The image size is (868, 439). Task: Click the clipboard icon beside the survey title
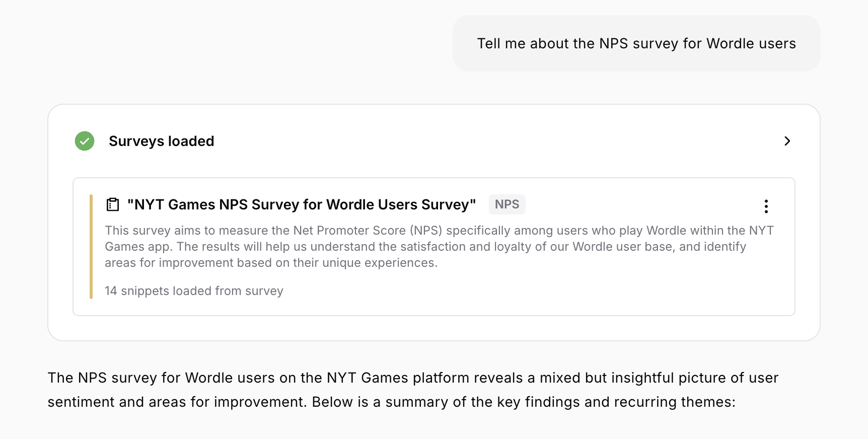pos(113,204)
